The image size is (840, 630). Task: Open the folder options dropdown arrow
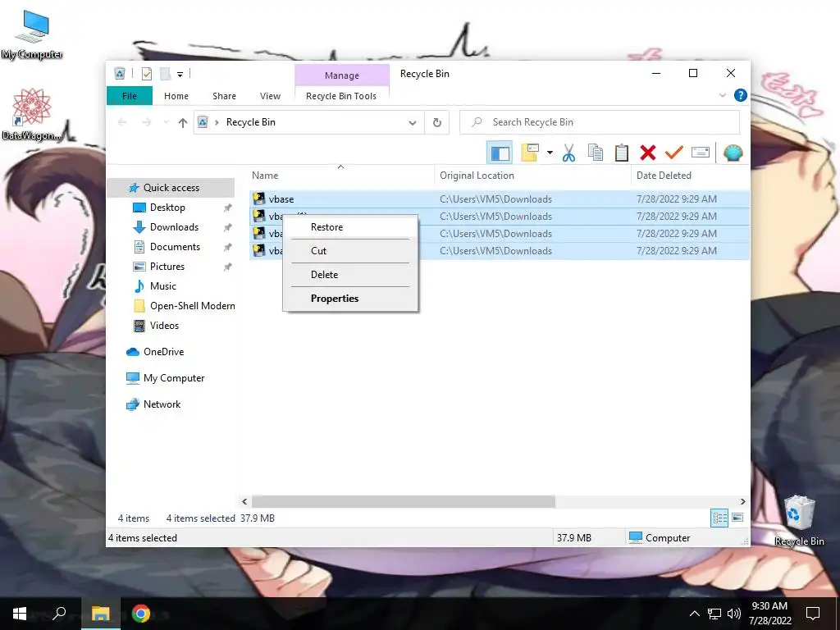(550, 153)
